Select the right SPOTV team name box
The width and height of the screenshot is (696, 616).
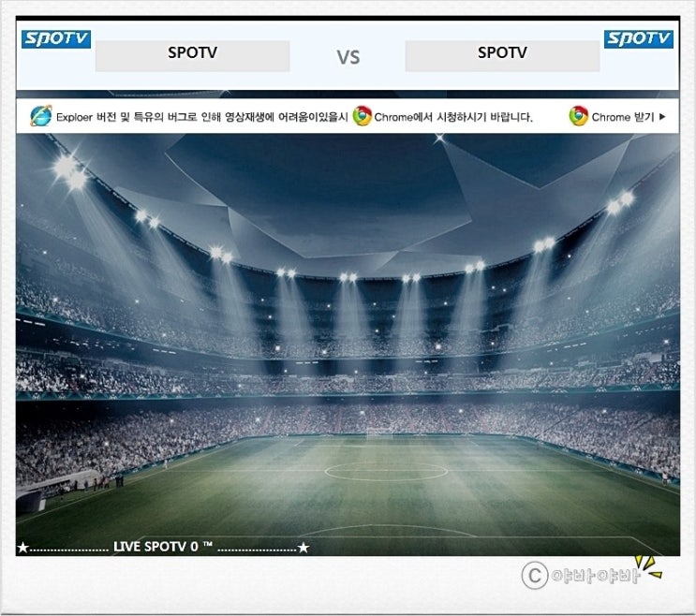pyautogui.click(x=502, y=56)
